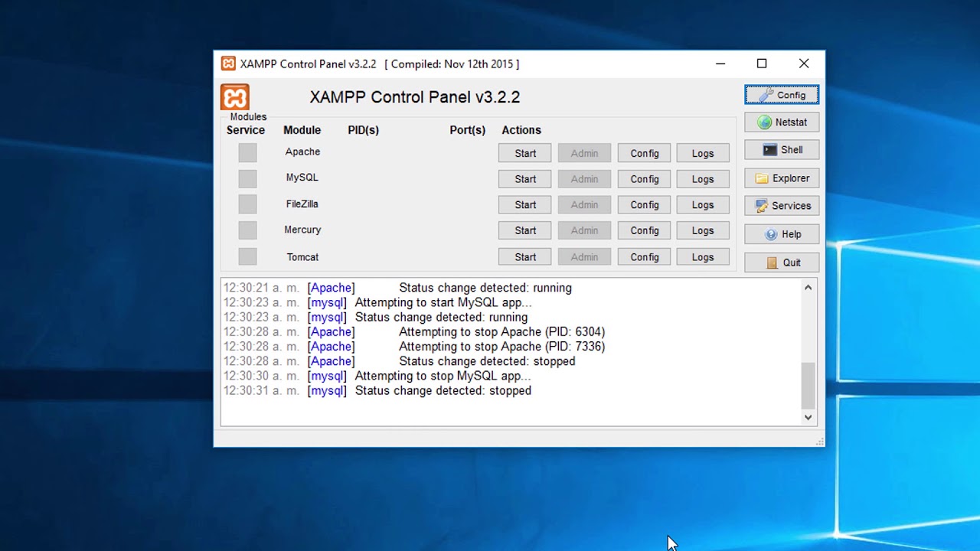Click the Module column header
Image resolution: width=980 pixels, height=551 pixels.
point(302,130)
